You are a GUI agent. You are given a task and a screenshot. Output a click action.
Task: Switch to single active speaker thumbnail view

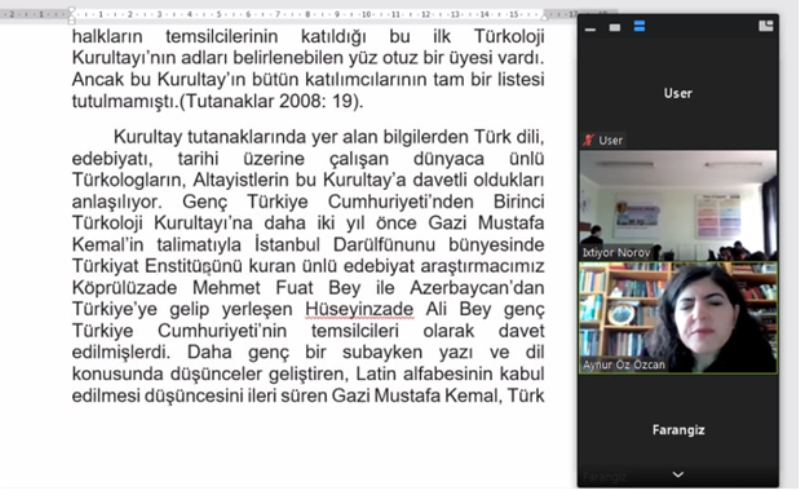click(615, 26)
